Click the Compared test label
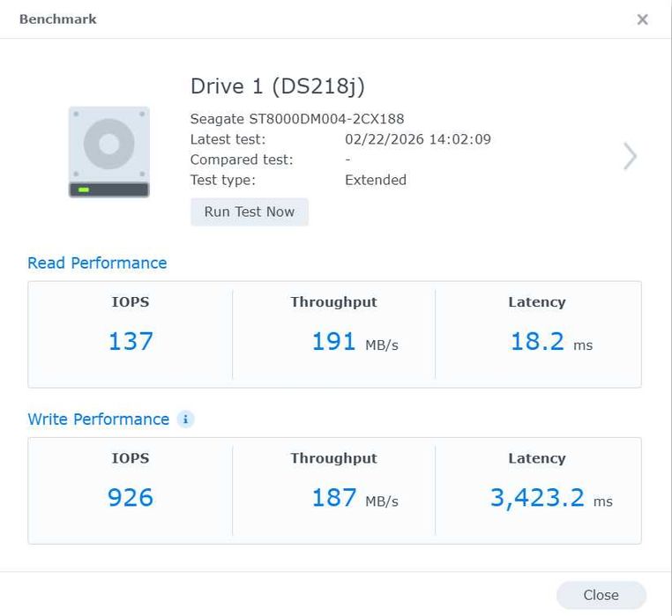This screenshot has height=616, width=672. (x=242, y=160)
